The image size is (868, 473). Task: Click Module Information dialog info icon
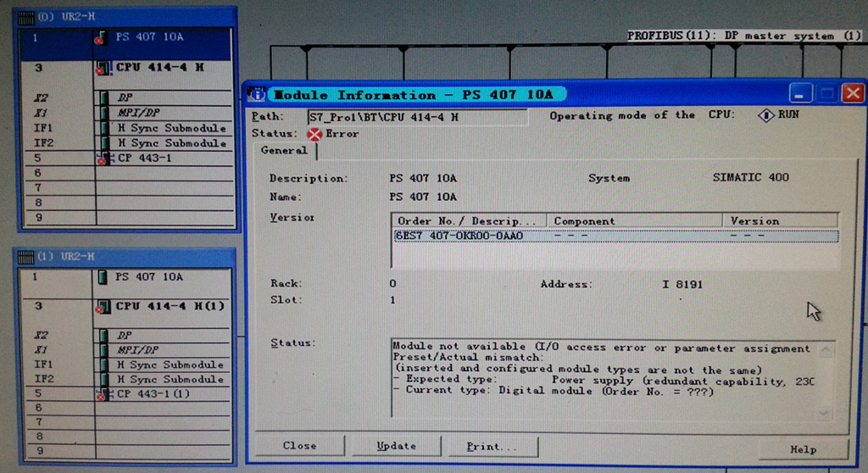[257, 94]
